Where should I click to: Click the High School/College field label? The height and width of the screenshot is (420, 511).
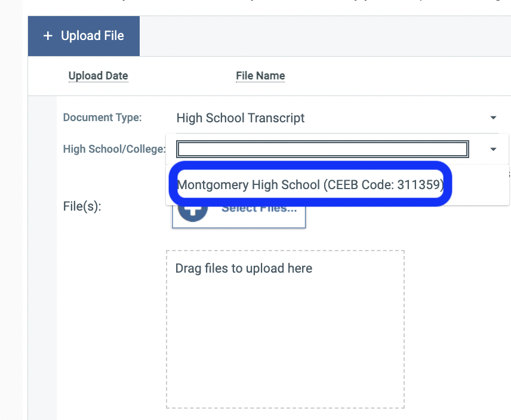tap(114, 149)
